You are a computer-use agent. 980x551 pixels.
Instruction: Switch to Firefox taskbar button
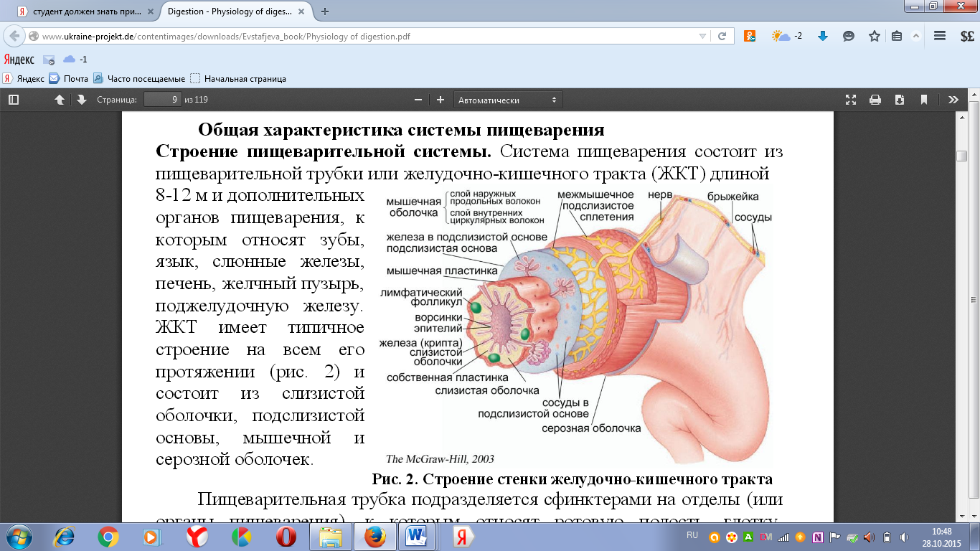(x=375, y=537)
